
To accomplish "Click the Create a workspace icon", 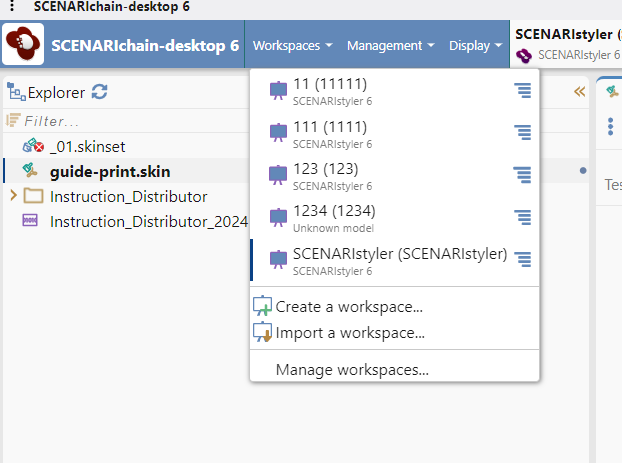I will [262, 305].
